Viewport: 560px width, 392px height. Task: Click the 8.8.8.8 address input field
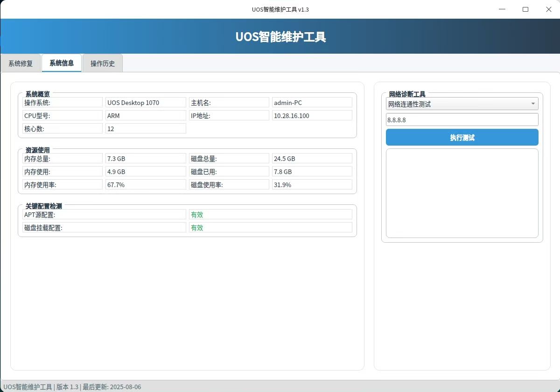coord(462,119)
